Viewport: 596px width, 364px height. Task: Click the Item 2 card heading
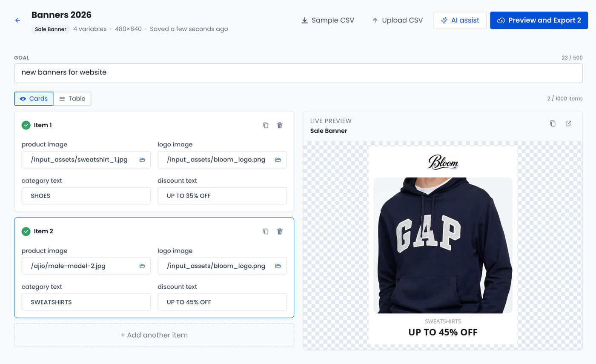[x=43, y=231]
